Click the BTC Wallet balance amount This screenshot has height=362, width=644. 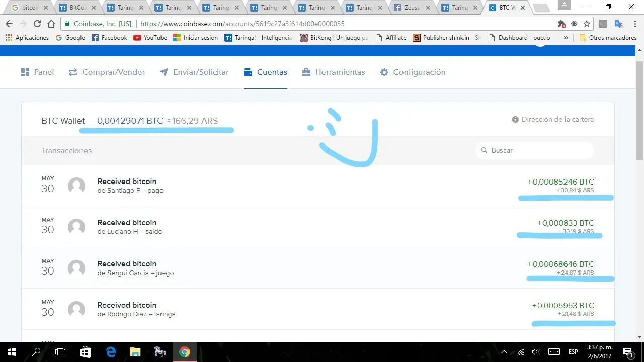tap(157, 121)
